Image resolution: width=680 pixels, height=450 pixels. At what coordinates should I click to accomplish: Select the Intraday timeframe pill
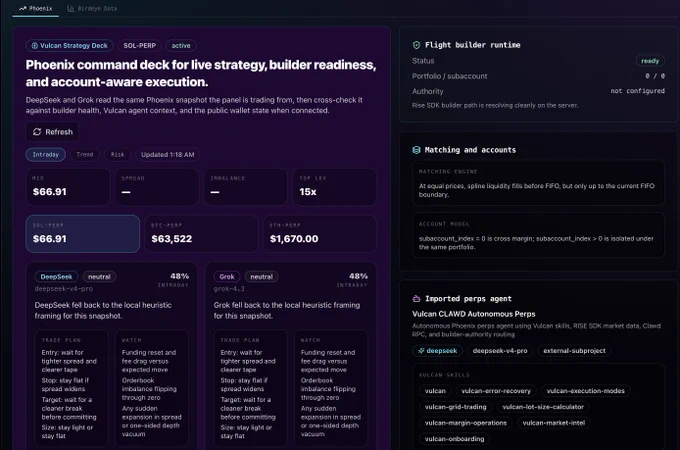(x=46, y=154)
